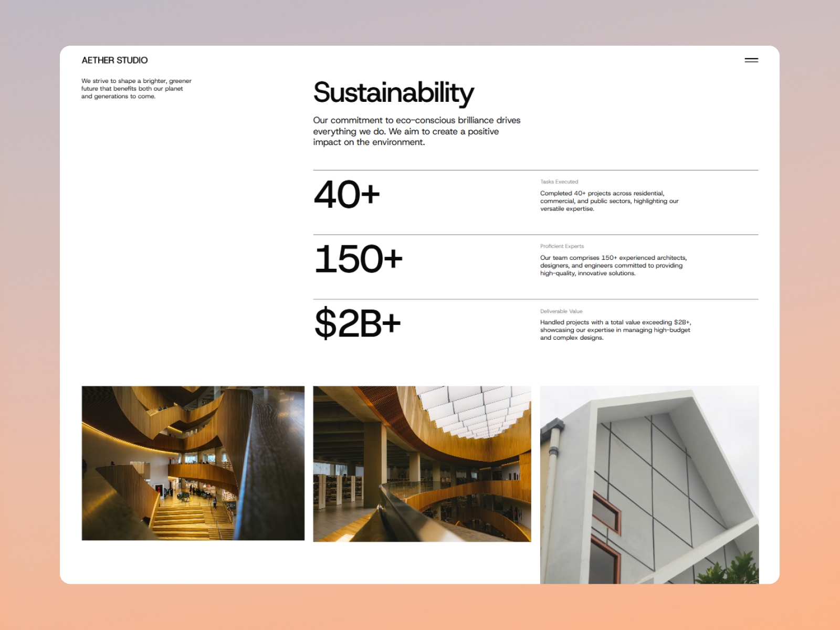840x630 pixels.
Task: Click the 150+ statistic number
Action: tap(358, 259)
